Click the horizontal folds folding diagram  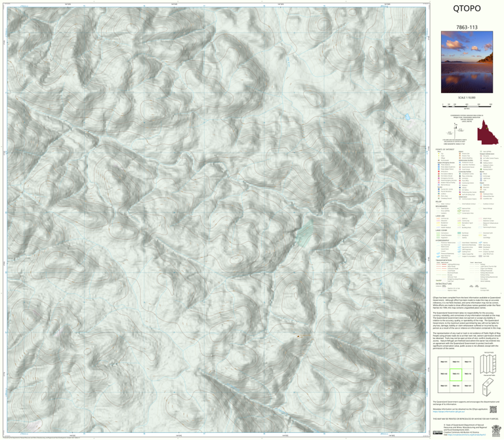[x=488, y=364]
